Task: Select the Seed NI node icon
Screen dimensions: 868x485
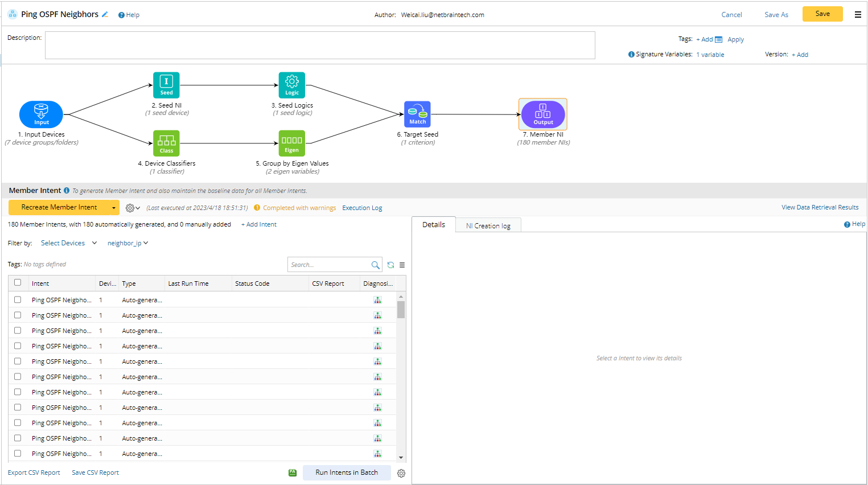Action: (166, 85)
